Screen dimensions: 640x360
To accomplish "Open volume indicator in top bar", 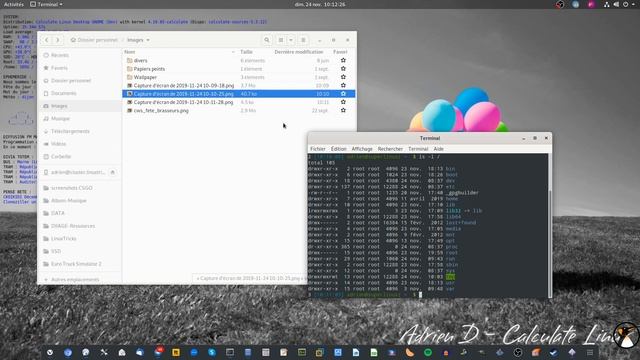I will coord(616,4).
